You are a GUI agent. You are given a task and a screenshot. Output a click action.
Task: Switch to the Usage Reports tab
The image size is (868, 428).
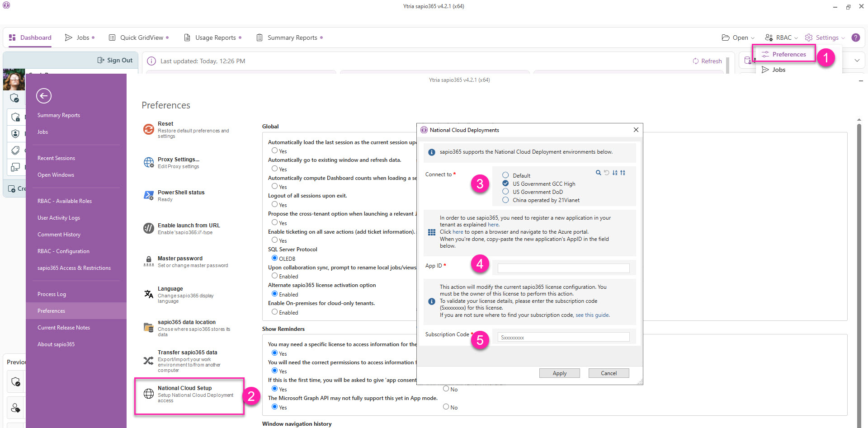pyautogui.click(x=212, y=38)
